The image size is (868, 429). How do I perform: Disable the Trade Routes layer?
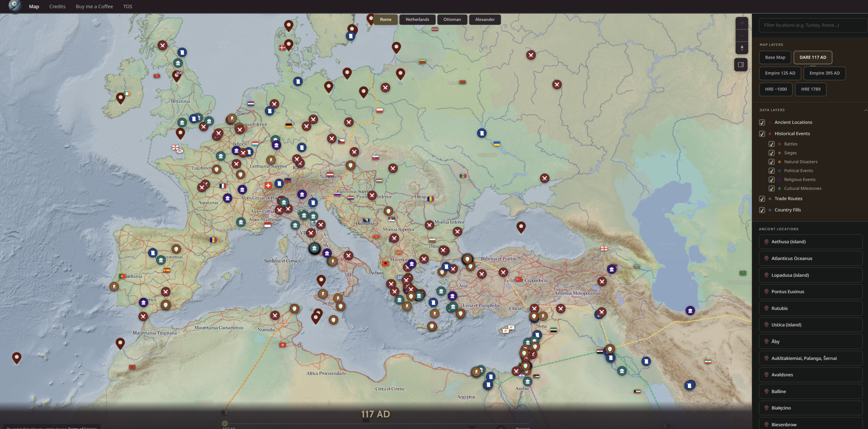tap(762, 199)
